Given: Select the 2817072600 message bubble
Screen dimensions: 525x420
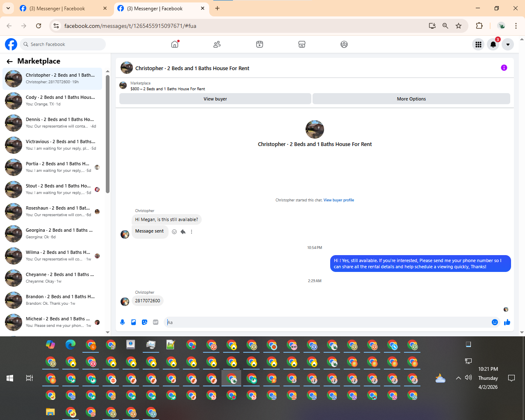Looking at the screenshot, I should [x=148, y=301].
